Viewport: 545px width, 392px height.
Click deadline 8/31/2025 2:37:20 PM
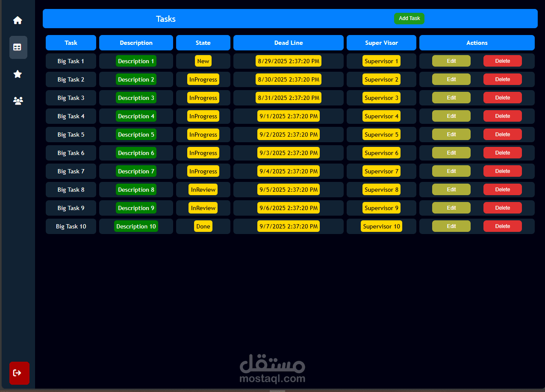pos(289,98)
